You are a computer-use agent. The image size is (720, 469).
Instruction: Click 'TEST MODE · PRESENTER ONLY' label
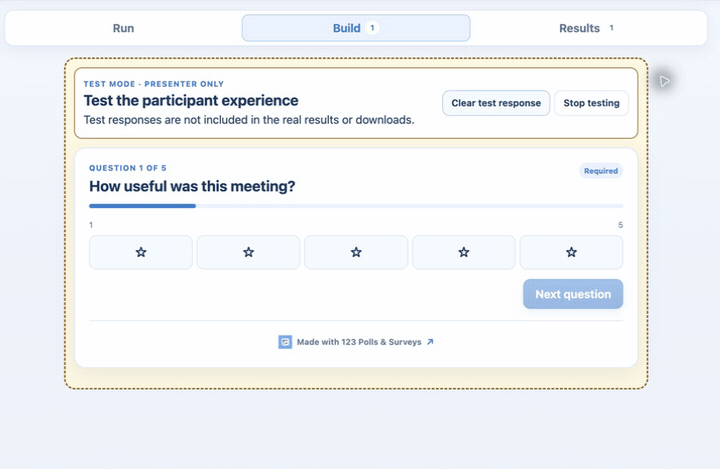pos(154,84)
